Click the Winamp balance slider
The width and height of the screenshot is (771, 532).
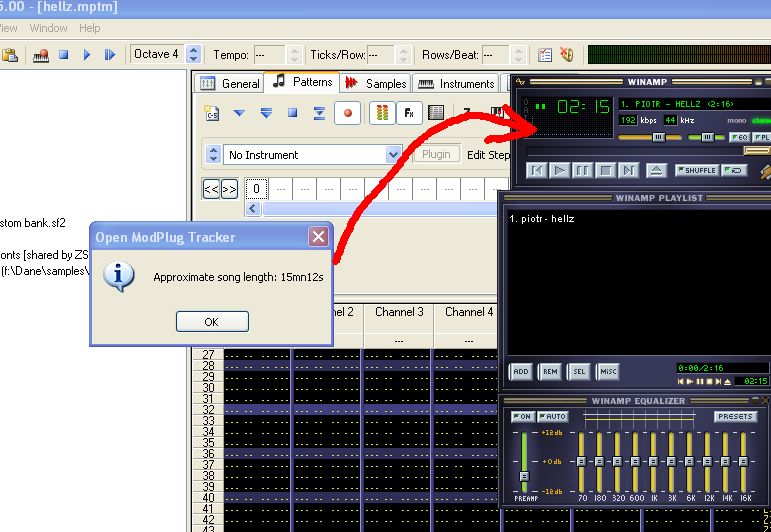706,137
